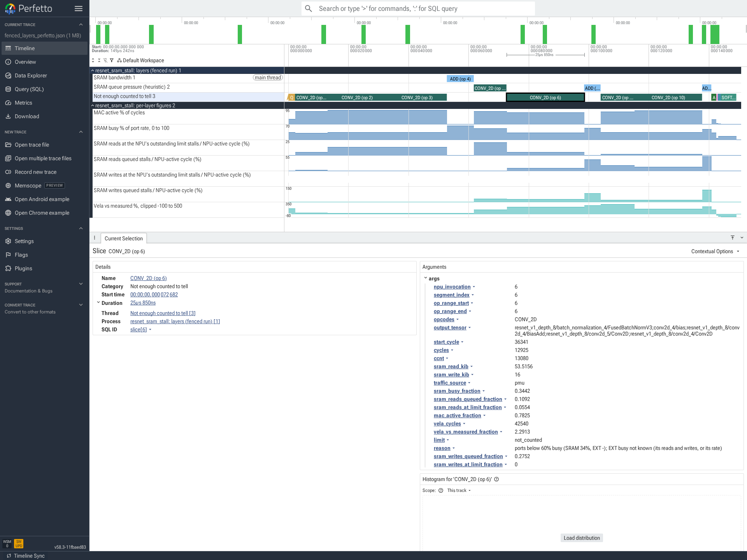
Task: Collapse the New Trace section
Action: coord(81,132)
